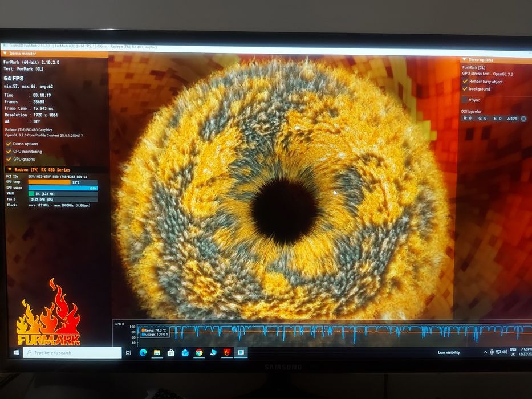Disable Render furry object checkbox
The image size is (532, 399).
pos(465,82)
